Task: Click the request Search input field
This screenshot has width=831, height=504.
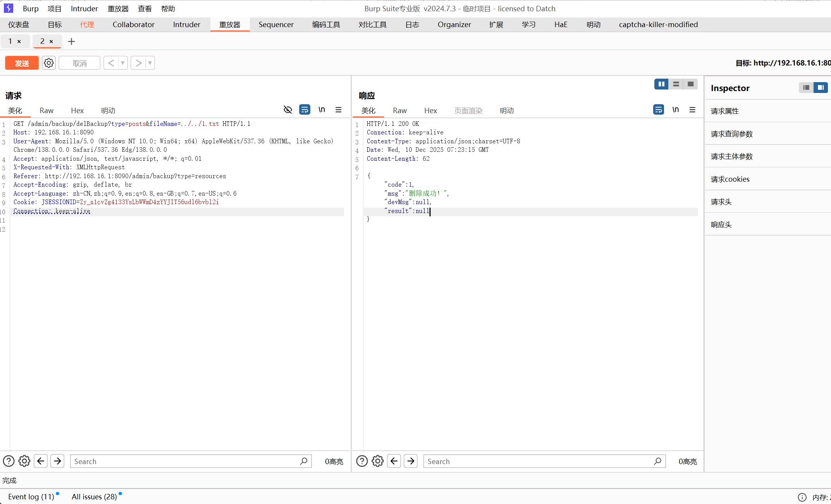Action: [186, 461]
